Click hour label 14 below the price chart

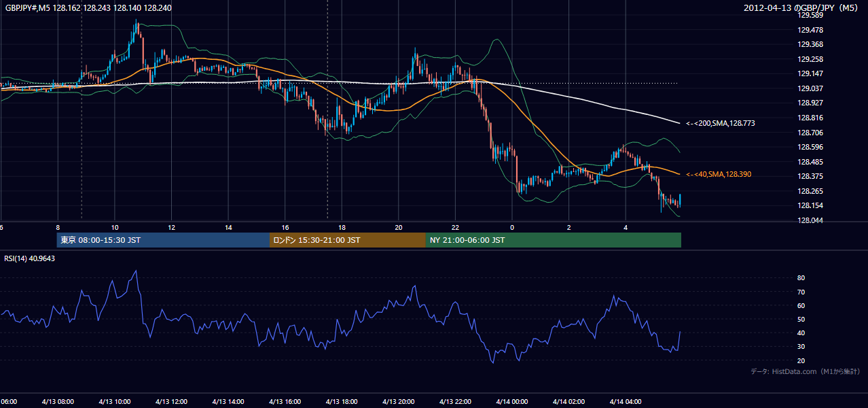229,227
